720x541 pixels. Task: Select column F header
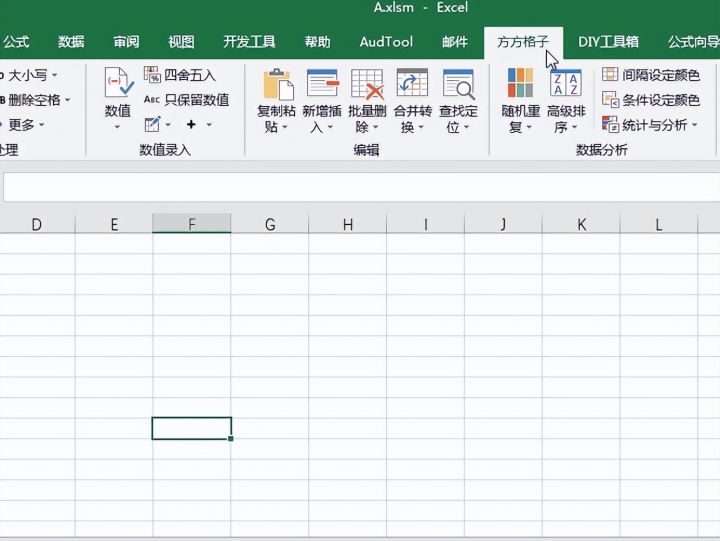(191, 224)
